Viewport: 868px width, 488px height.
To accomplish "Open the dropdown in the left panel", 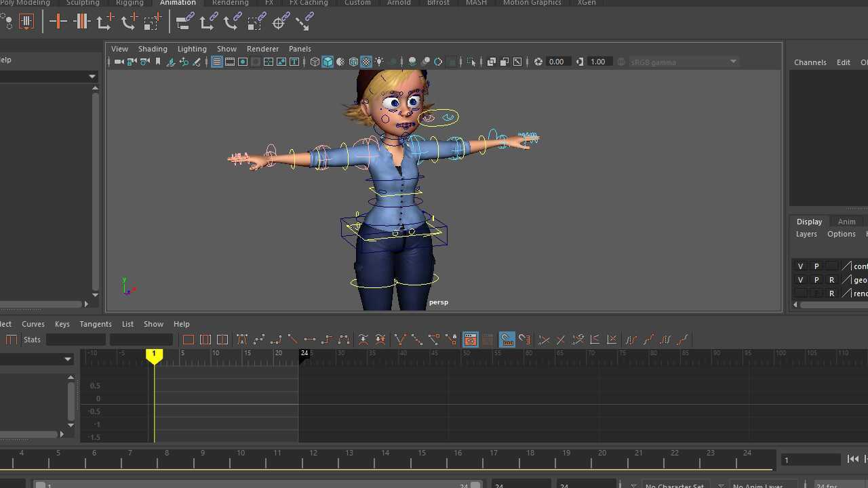I will point(92,77).
